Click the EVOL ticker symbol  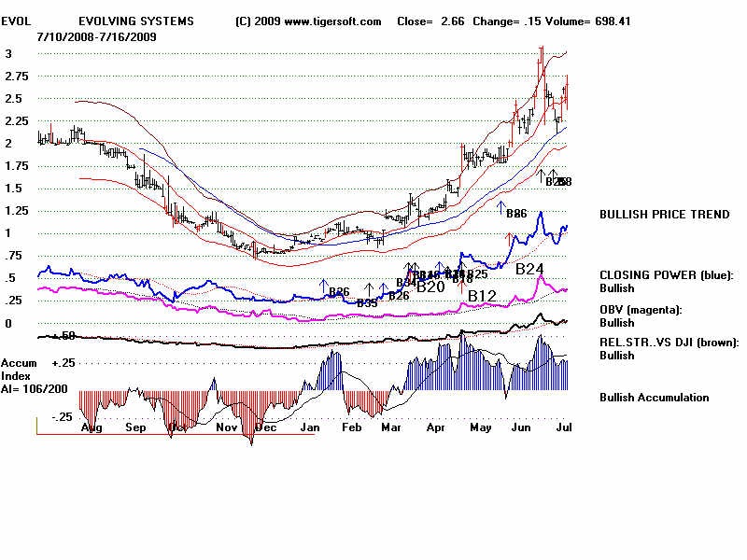19,21
